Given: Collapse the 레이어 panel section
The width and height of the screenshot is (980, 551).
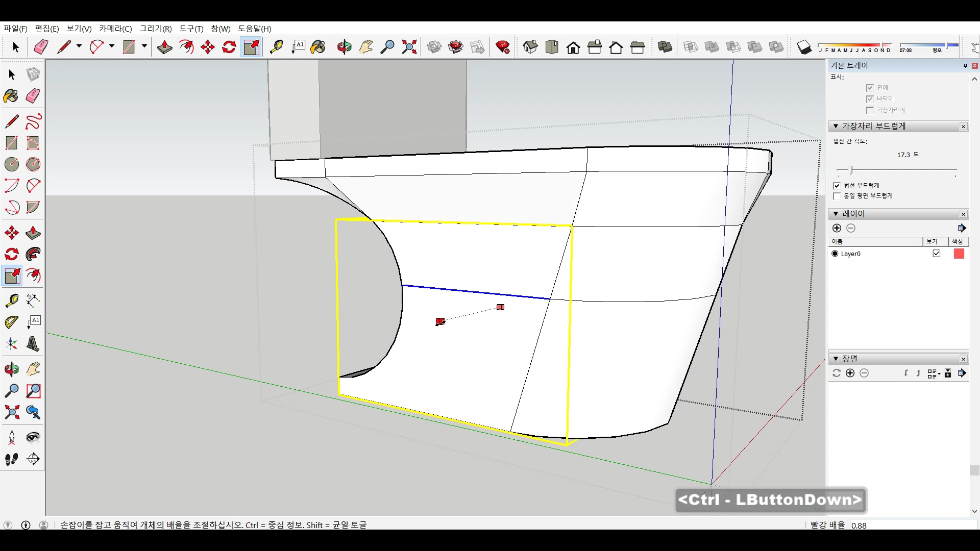Looking at the screenshot, I should tap(836, 214).
